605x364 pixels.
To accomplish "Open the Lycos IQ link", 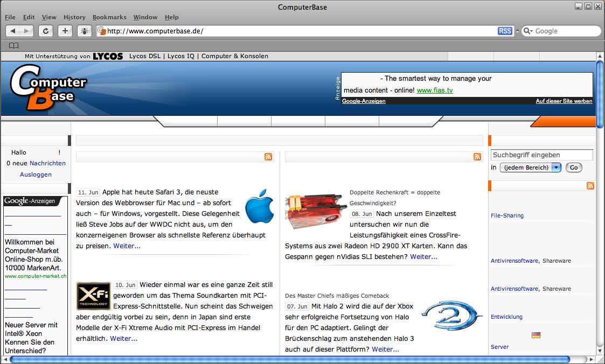I will (181, 56).
